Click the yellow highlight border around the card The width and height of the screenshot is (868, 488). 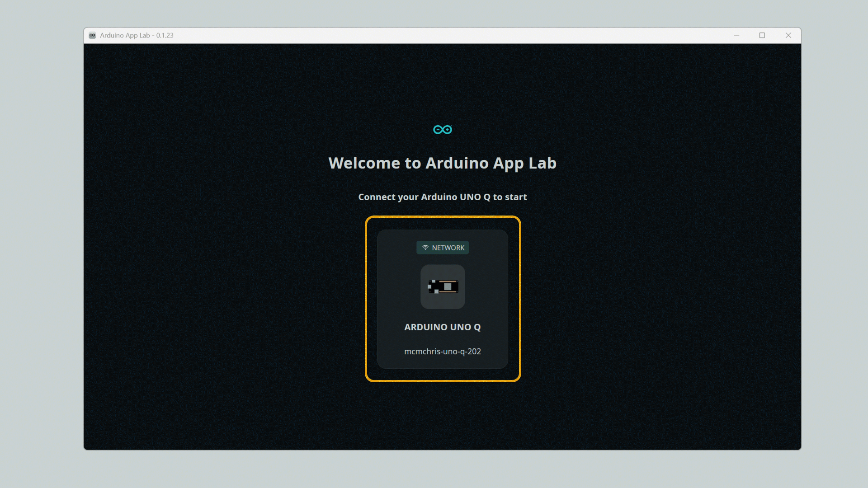click(366, 298)
